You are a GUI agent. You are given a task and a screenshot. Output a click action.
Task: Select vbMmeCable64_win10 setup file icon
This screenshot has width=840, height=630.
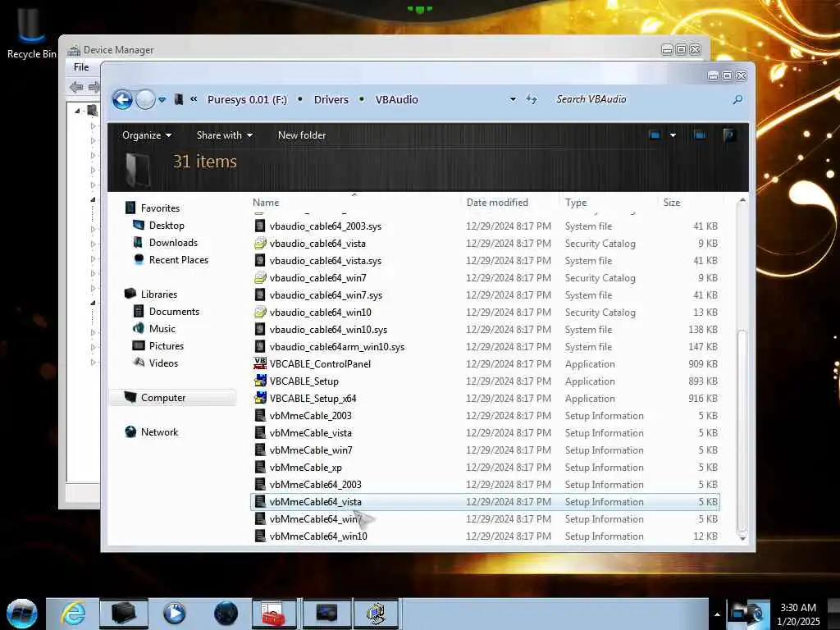click(x=260, y=536)
